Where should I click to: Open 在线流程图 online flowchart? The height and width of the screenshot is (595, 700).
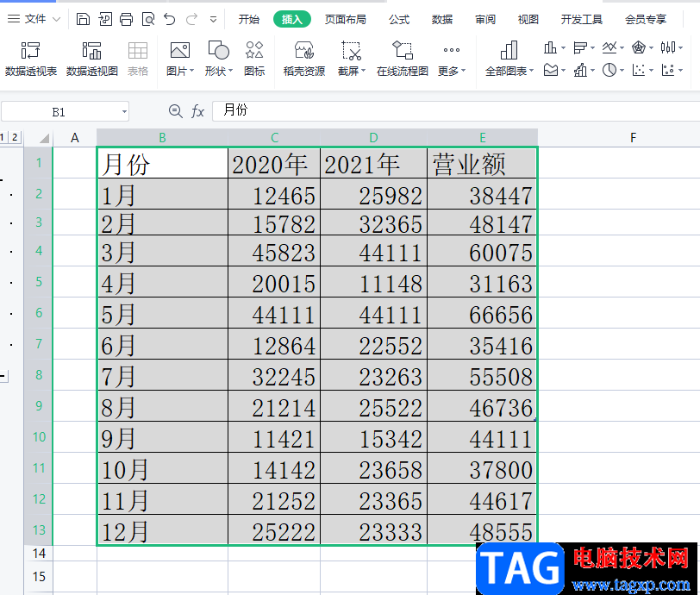pyautogui.click(x=403, y=59)
